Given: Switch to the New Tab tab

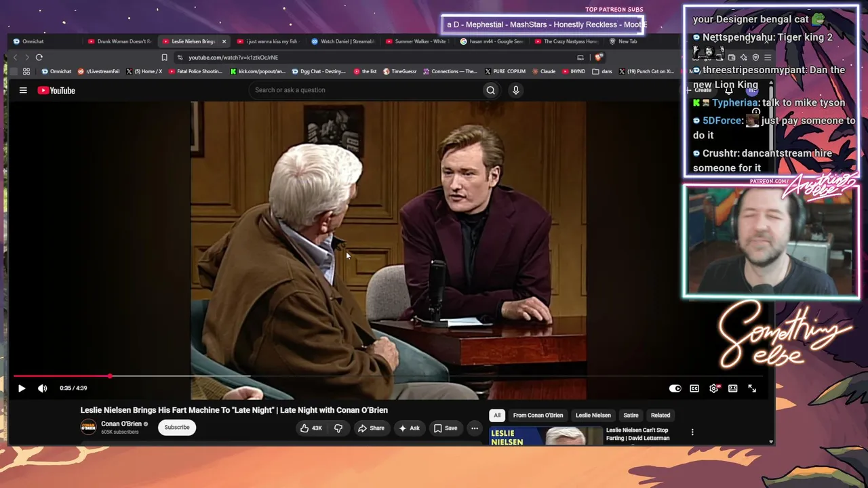Looking at the screenshot, I should [624, 41].
